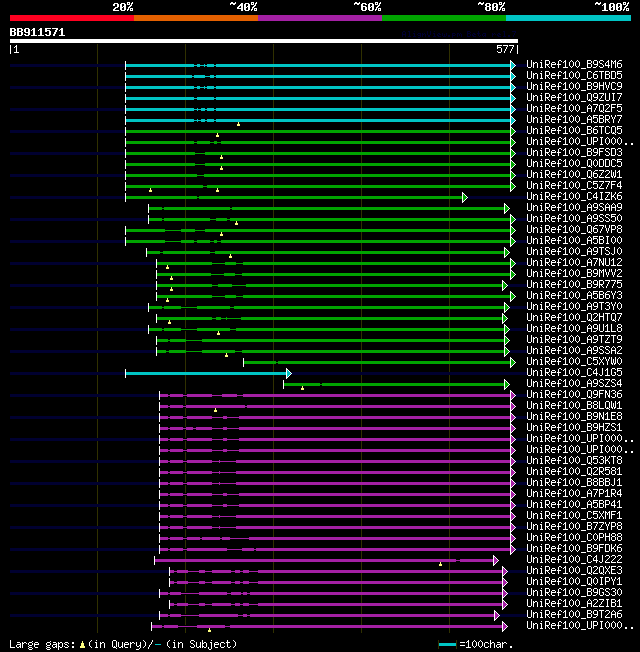Click label UniRef100_A5B6Y3
Image resolution: width=640 pixels, height=652 pixels.
click(x=574, y=296)
